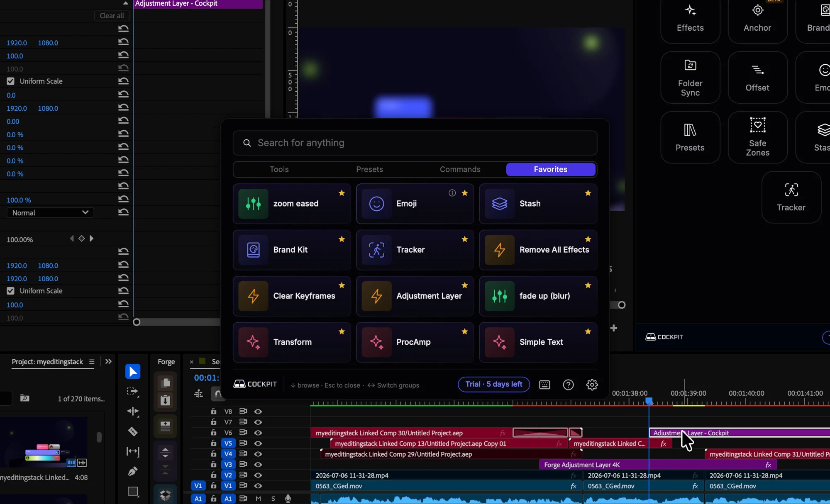The height and width of the screenshot is (504, 830).
Task: Open Cockpit keyboard shortcuts icon
Action: point(544,385)
